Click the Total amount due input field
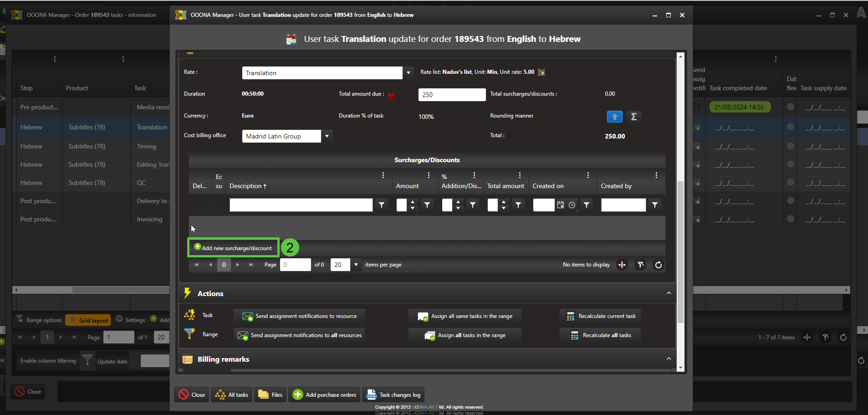 tap(451, 95)
